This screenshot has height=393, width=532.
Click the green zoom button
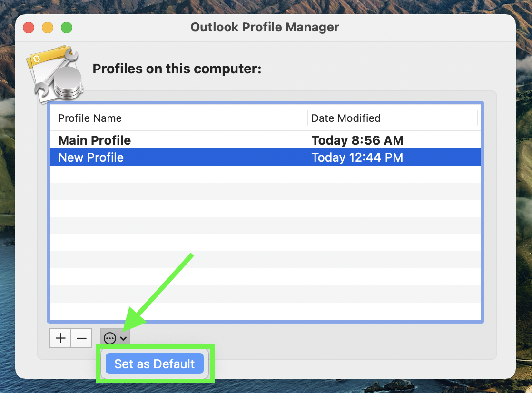tap(66, 27)
